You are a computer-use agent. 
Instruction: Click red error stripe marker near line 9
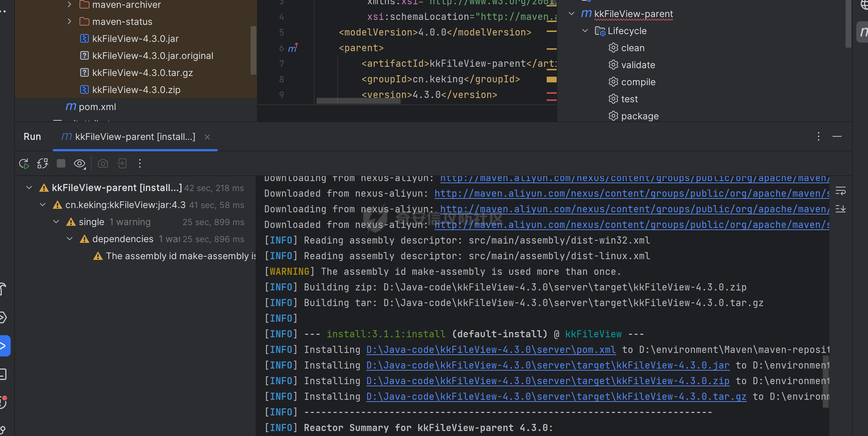[x=551, y=93]
